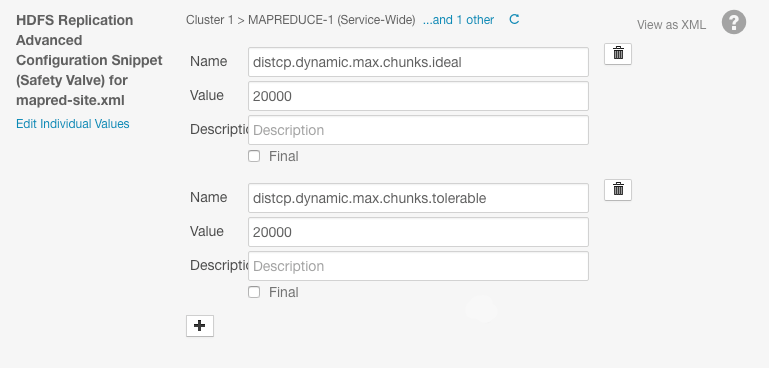Open the help question mark icon

pos(734,23)
